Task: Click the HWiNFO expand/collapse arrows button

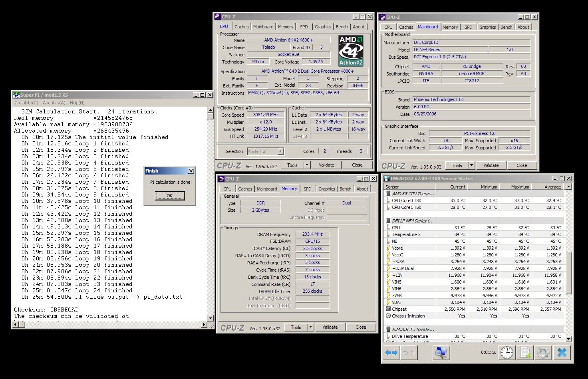Action: coord(391,353)
